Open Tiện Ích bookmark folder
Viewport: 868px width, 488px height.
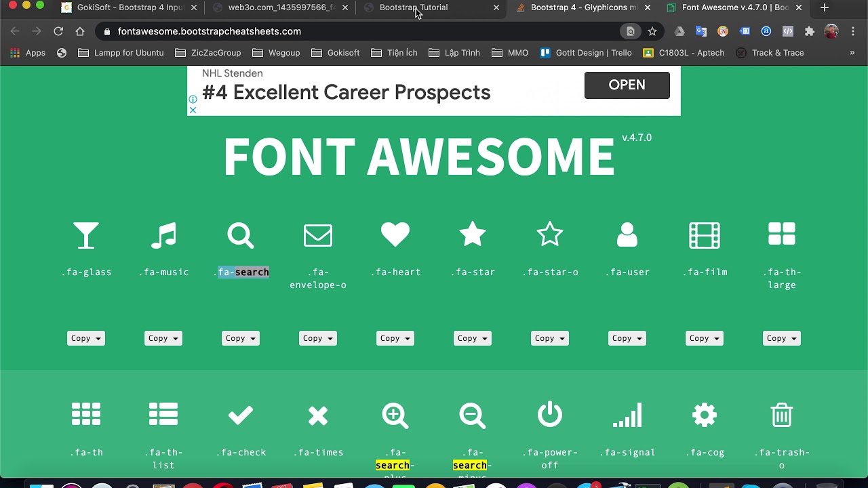(x=395, y=52)
